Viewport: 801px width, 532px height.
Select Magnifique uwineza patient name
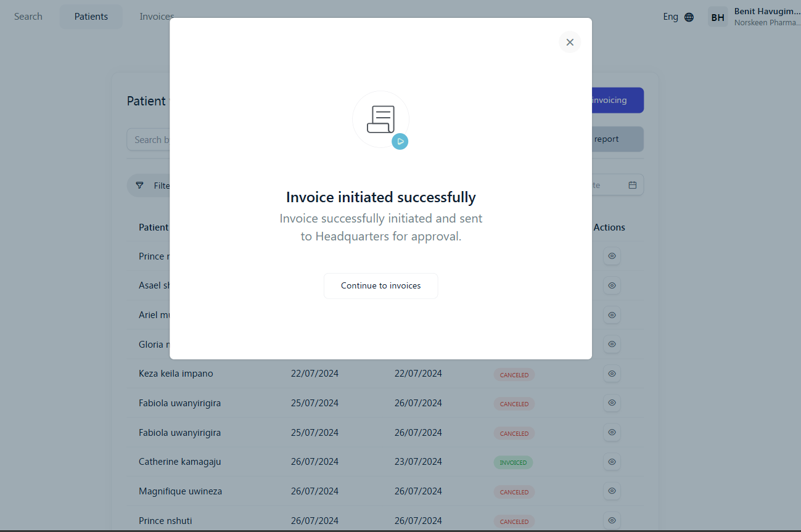click(x=180, y=491)
